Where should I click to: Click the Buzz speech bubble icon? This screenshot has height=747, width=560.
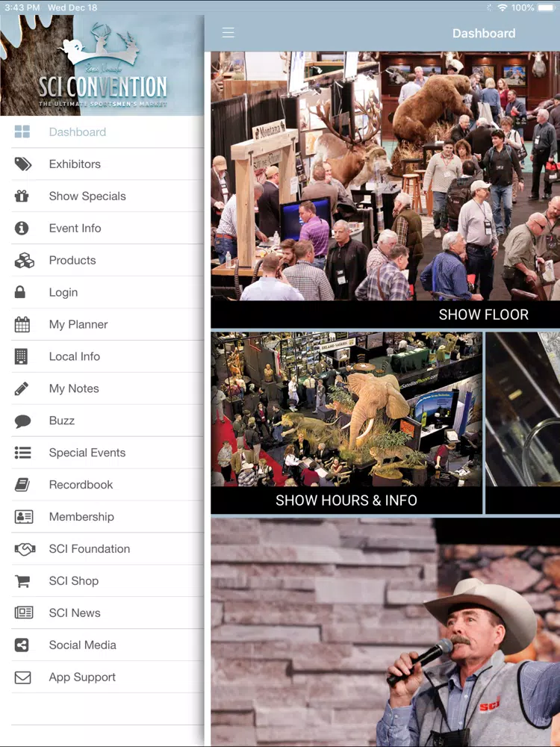pyautogui.click(x=22, y=421)
